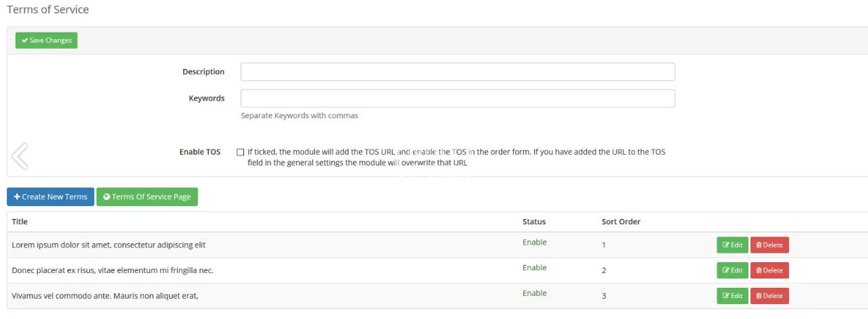The image size is (868, 319).
Task: Click the Title column header
Action: tap(20, 222)
